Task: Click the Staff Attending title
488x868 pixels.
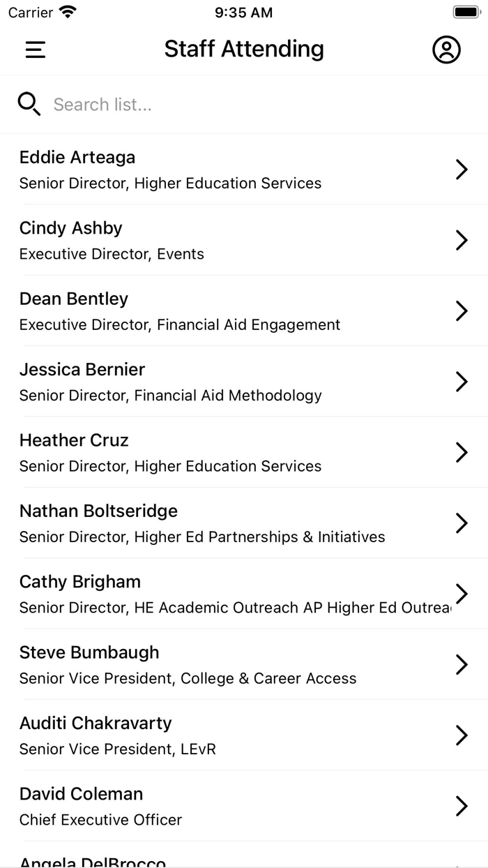Action: [x=243, y=49]
